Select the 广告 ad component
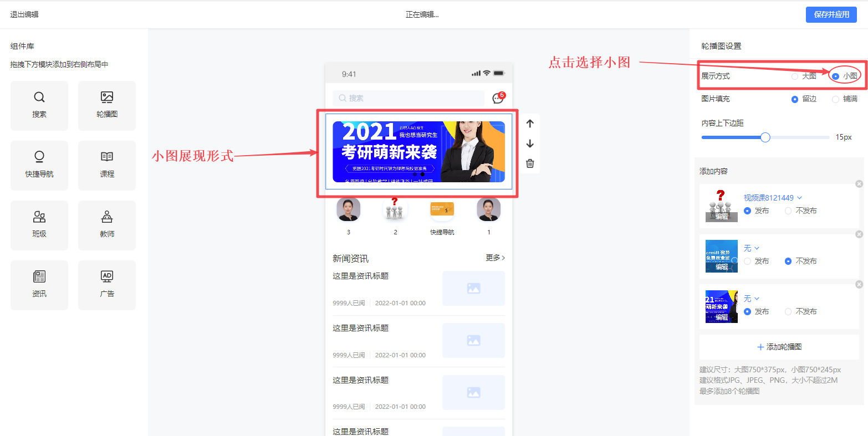 pyautogui.click(x=107, y=285)
